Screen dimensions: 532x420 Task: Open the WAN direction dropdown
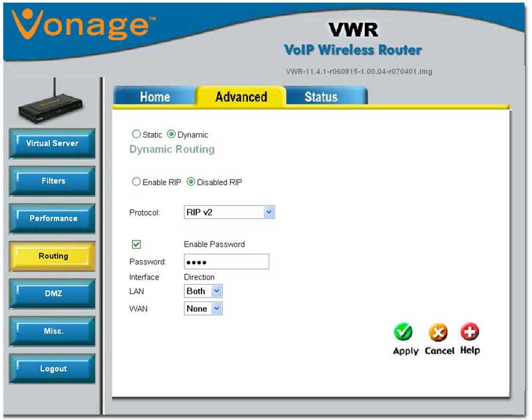[203, 309]
